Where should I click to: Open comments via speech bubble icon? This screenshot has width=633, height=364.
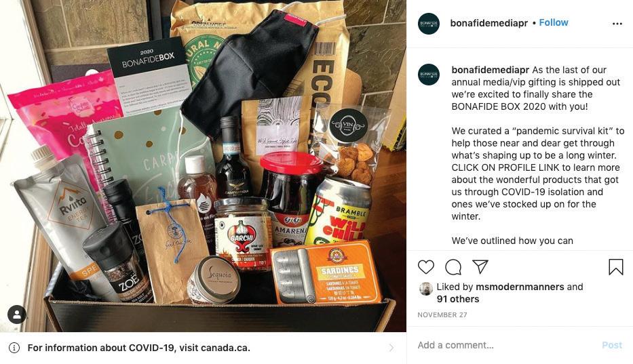tap(453, 267)
